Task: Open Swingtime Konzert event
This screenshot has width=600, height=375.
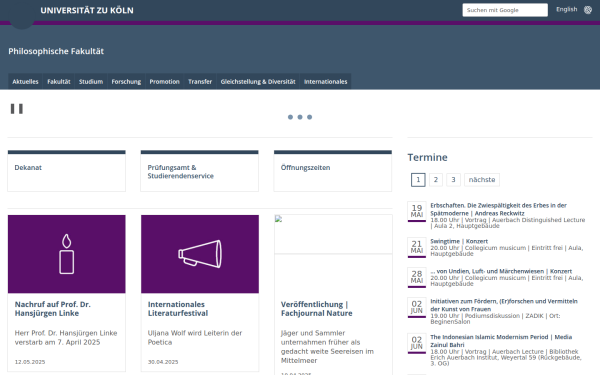Action: click(x=459, y=241)
